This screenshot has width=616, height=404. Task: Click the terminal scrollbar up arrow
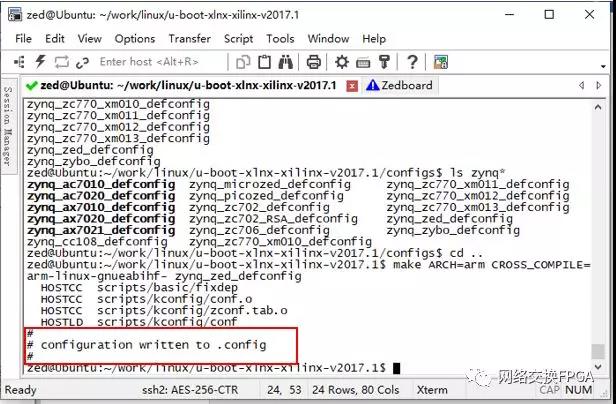[598, 107]
